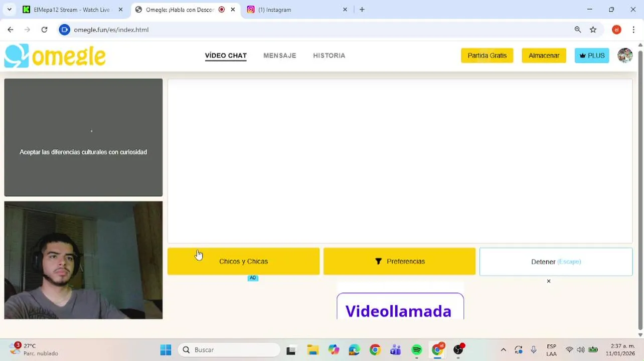644x361 pixels.
Task: Launch Copilot from the taskbar
Action: pos(334,350)
